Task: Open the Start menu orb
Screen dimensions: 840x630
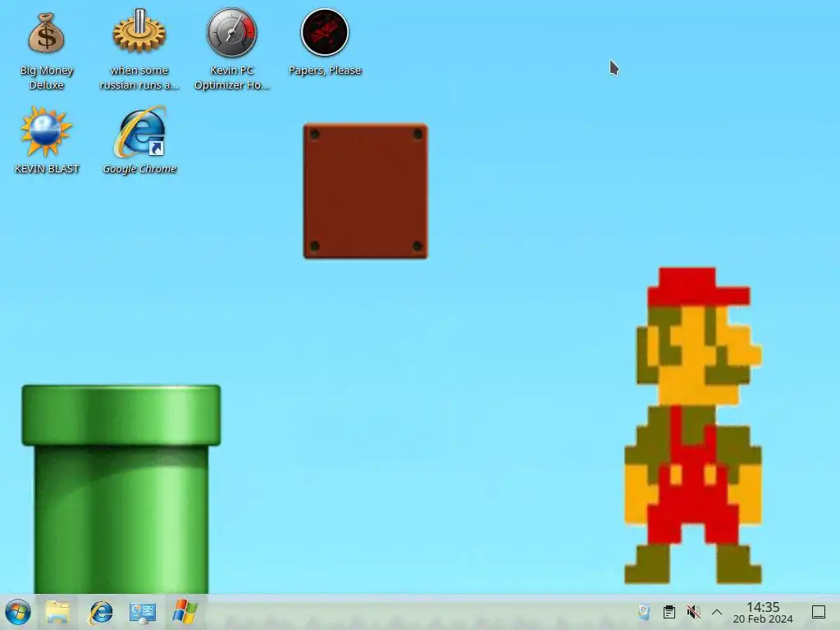Action: point(18,612)
